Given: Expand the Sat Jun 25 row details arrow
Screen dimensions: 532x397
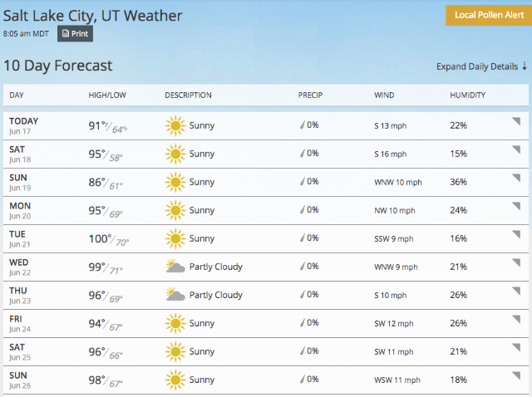Looking at the screenshot, I should point(516,347).
